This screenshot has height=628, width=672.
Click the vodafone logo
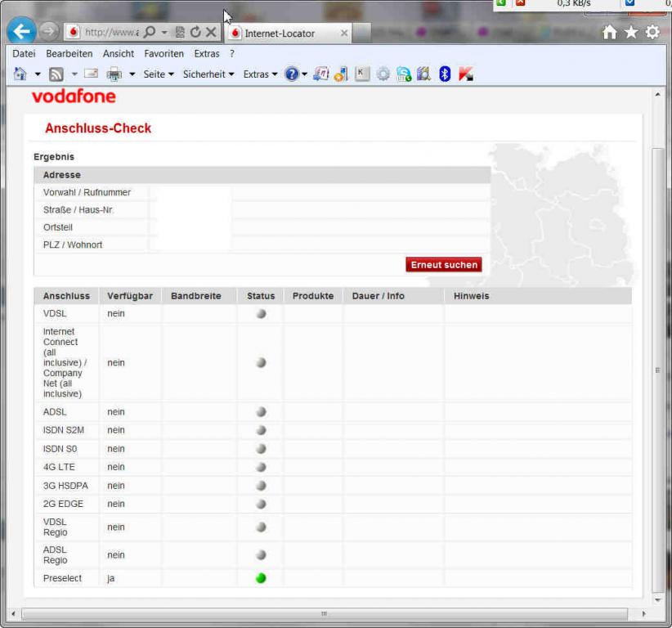coord(74,96)
